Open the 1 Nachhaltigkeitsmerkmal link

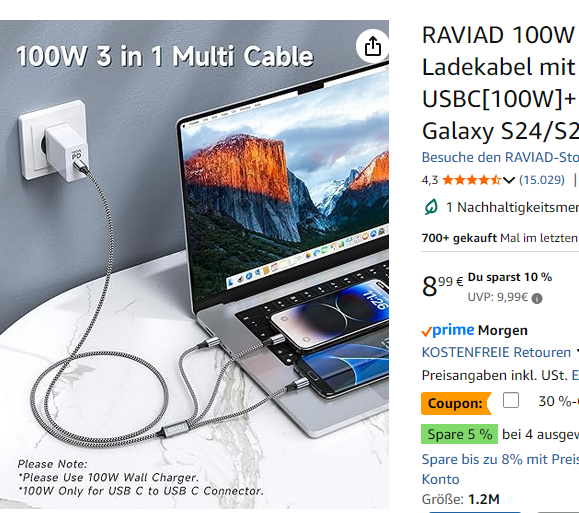coord(513,208)
